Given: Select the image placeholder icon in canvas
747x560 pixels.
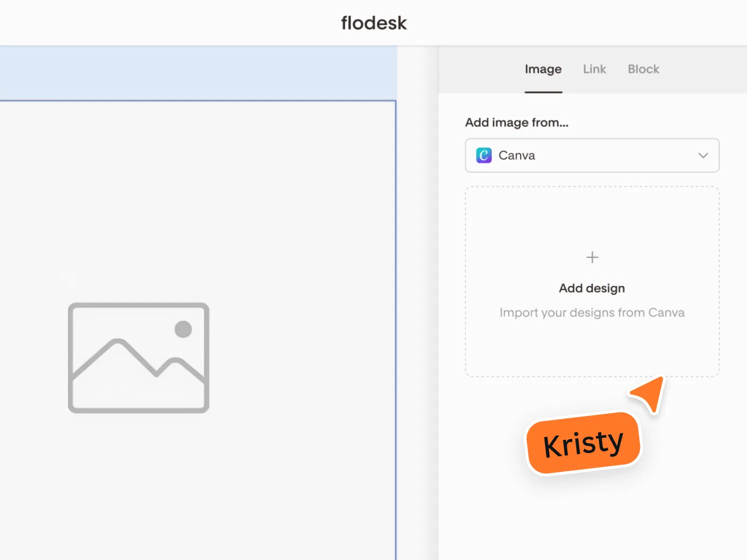Looking at the screenshot, I should click(x=138, y=357).
